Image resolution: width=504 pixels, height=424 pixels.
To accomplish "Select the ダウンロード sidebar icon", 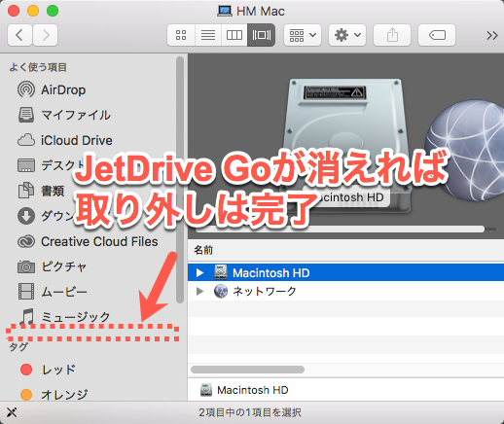I will click(x=26, y=216).
